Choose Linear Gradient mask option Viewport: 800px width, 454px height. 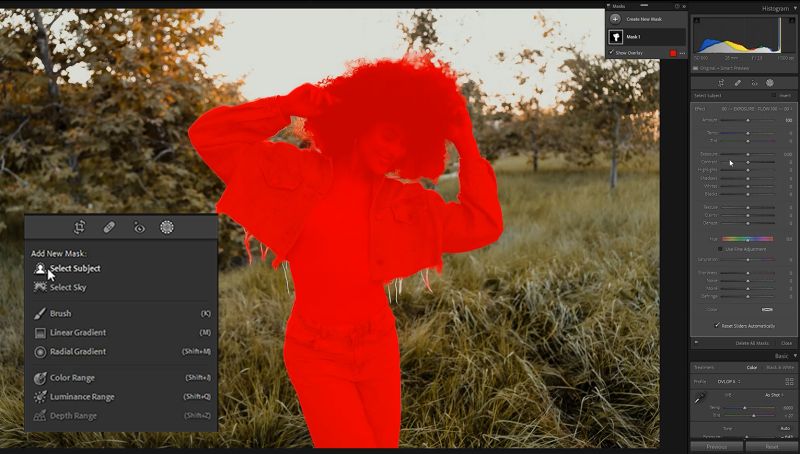point(78,333)
